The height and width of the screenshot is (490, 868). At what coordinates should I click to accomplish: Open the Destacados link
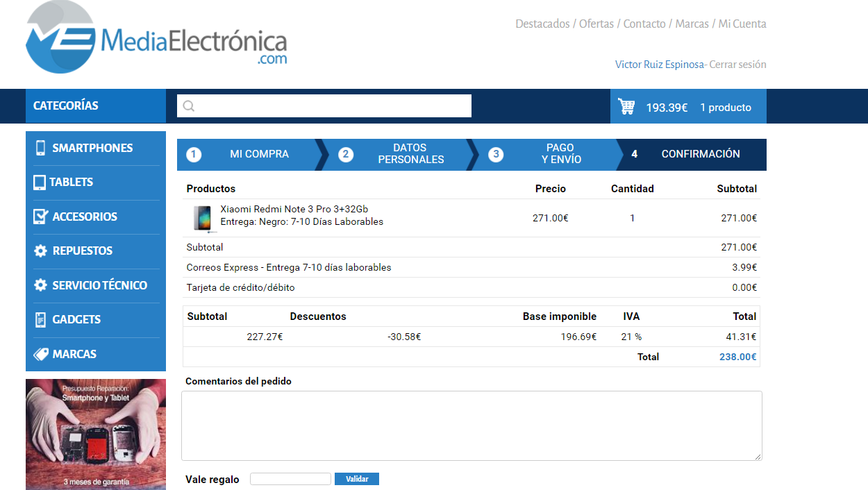coord(542,24)
